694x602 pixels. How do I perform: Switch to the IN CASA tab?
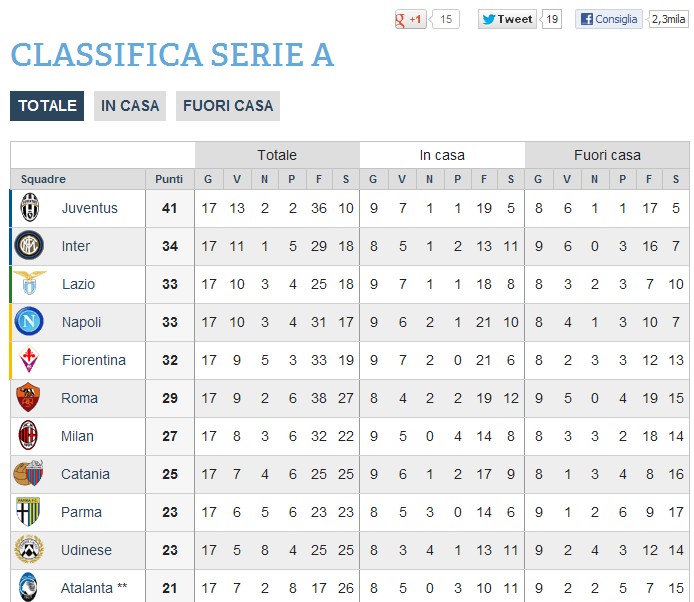click(130, 106)
